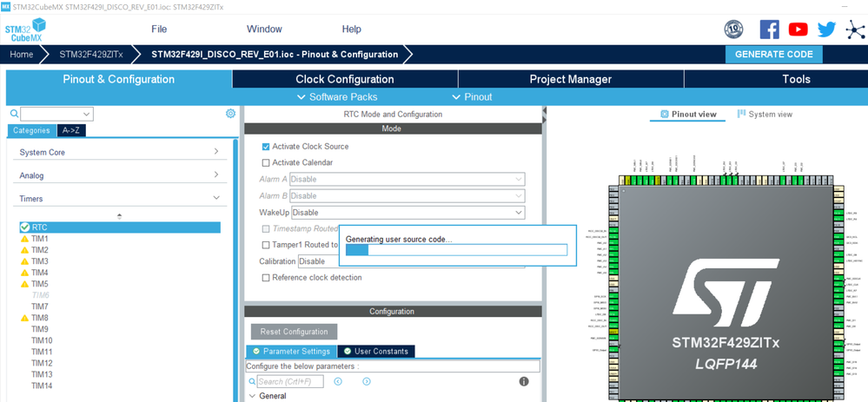Viewport: 868px width, 402px height.
Task: Switch to the A->Z tab
Action: 71,130
